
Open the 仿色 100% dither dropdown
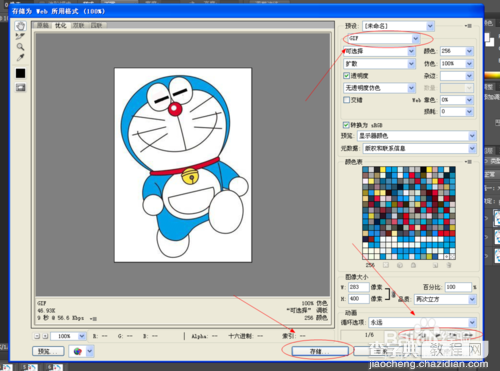tap(457, 63)
